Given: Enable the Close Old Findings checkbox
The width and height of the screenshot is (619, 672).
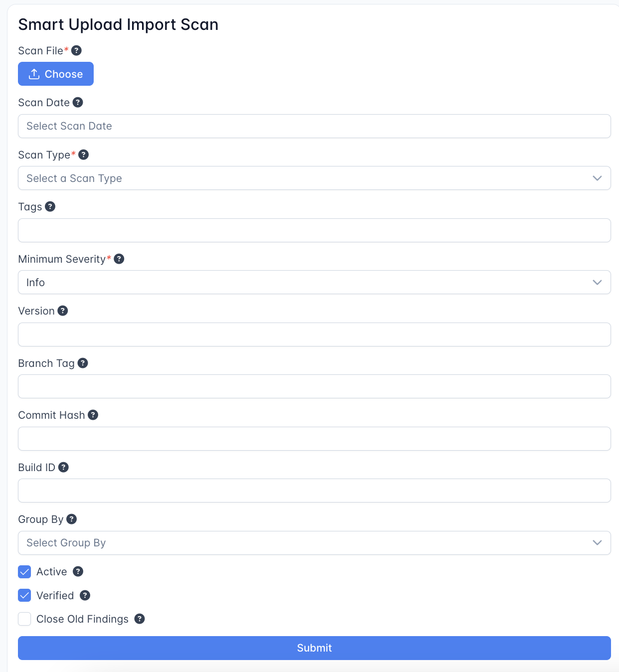Looking at the screenshot, I should (24, 619).
